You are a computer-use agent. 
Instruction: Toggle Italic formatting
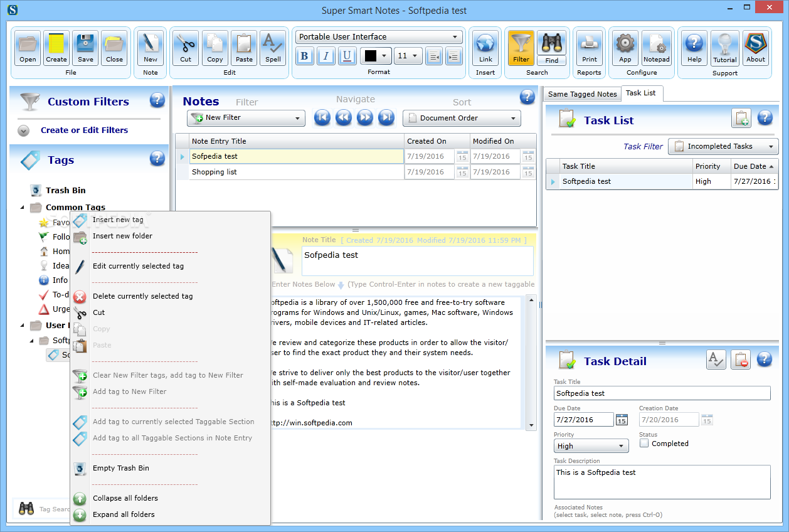point(326,56)
